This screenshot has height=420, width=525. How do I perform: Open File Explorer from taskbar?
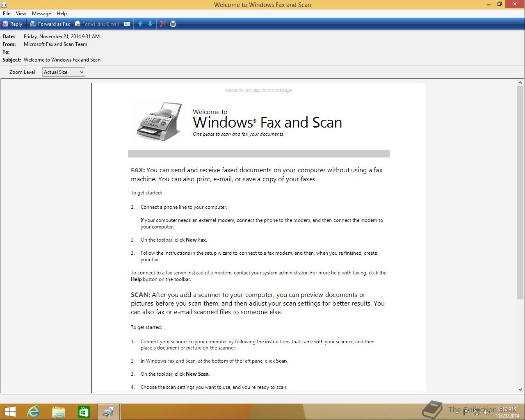click(x=59, y=412)
